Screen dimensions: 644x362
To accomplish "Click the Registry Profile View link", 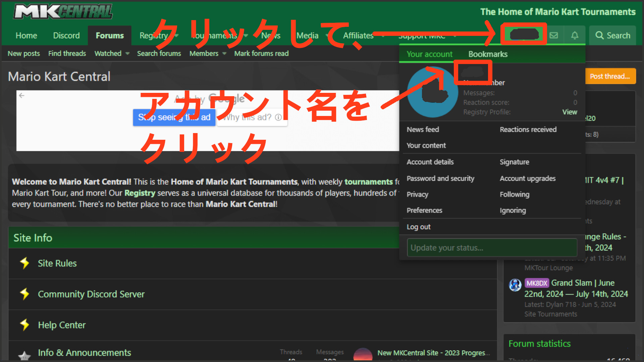I will (x=570, y=112).
